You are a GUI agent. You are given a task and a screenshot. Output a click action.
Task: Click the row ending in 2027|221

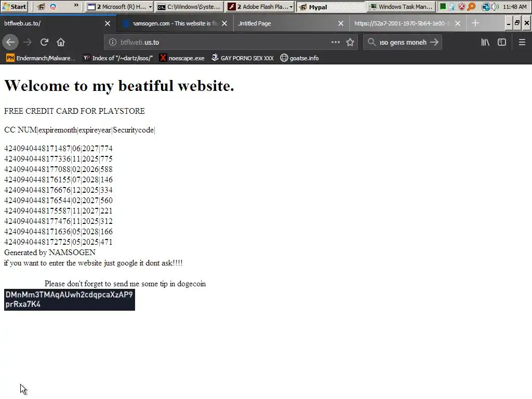click(x=58, y=211)
